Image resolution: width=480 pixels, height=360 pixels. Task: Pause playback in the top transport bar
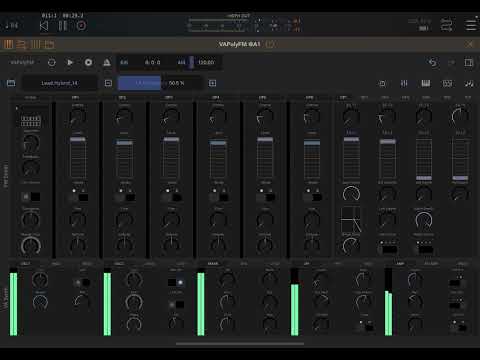tap(63, 26)
